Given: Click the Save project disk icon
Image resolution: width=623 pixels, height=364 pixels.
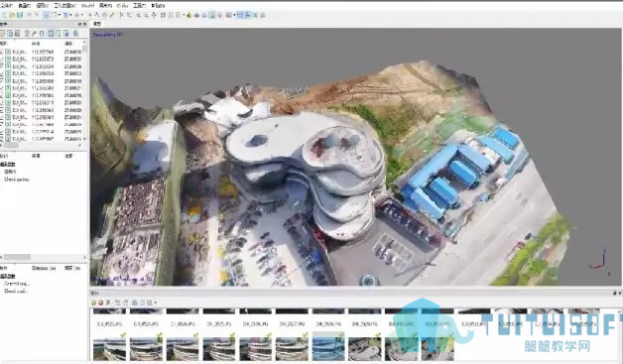Looking at the screenshot, I should [20, 15].
